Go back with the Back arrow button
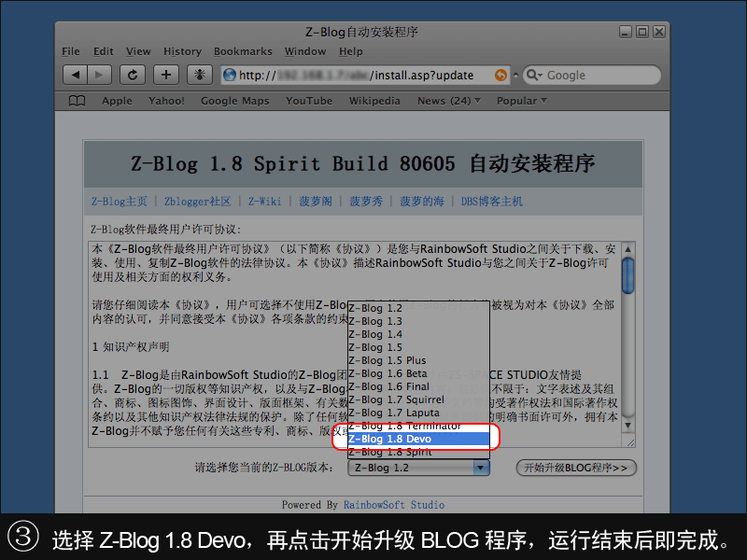The width and height of the screenshot is (747, 560). (76, 75)
